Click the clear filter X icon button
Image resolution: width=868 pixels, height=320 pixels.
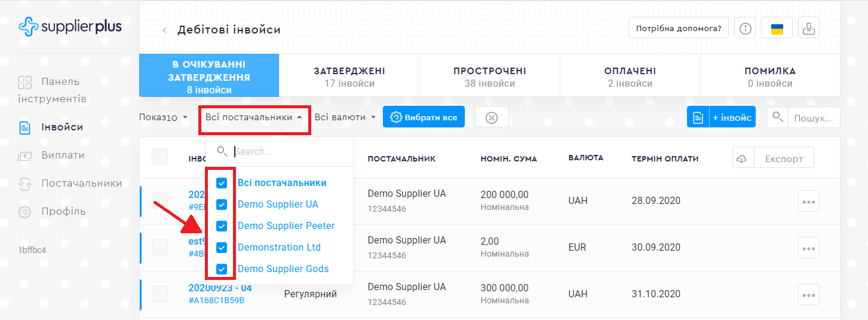[x=491, y=117]
